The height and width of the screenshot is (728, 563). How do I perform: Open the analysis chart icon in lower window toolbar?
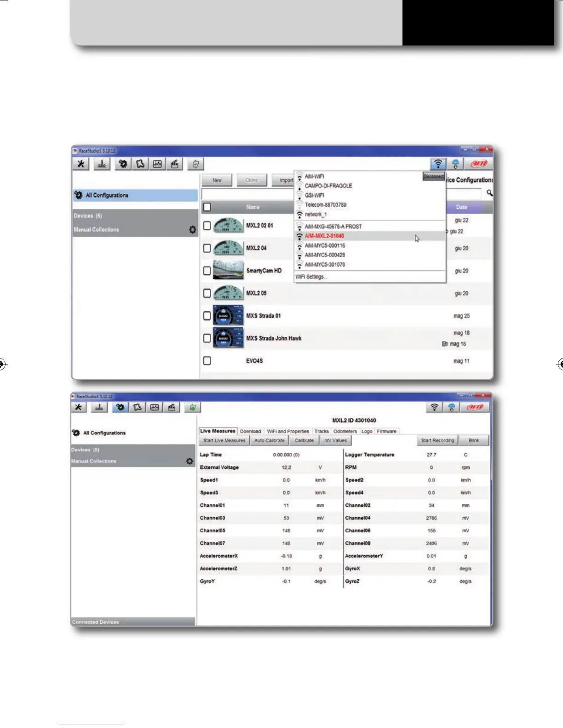point(154,407)
